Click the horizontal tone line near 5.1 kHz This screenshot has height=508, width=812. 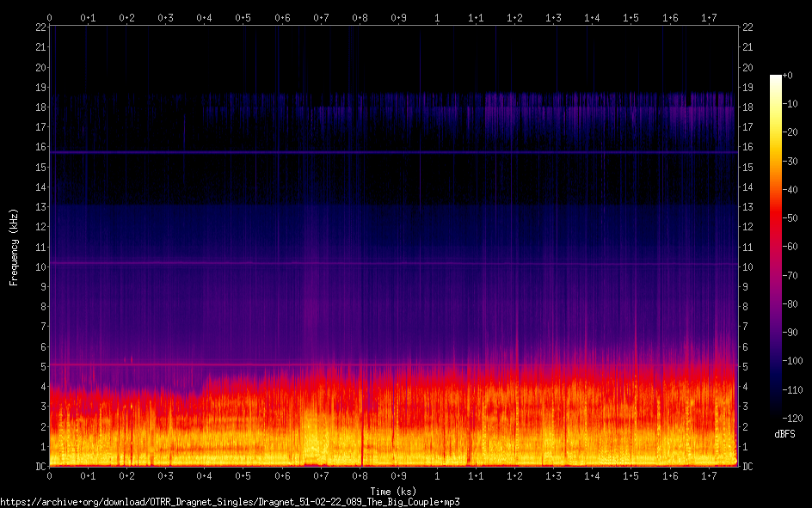[393, 364]
